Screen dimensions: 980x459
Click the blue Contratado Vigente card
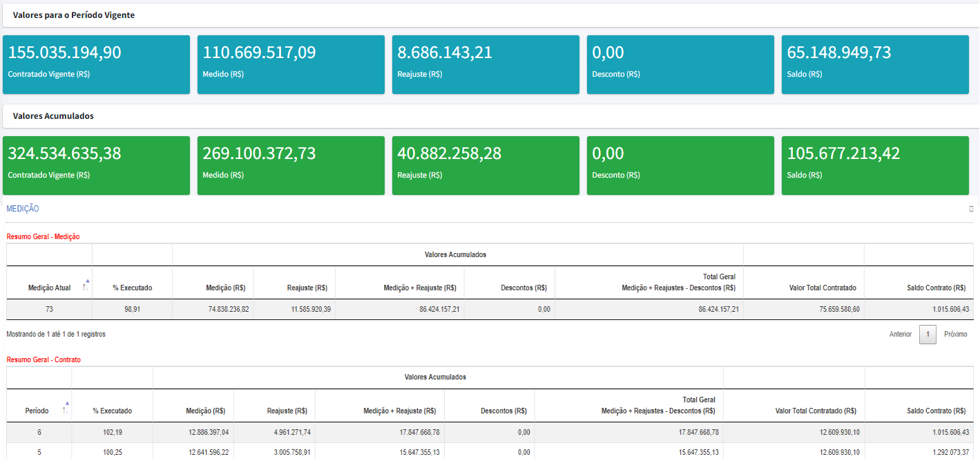(96, 64)
